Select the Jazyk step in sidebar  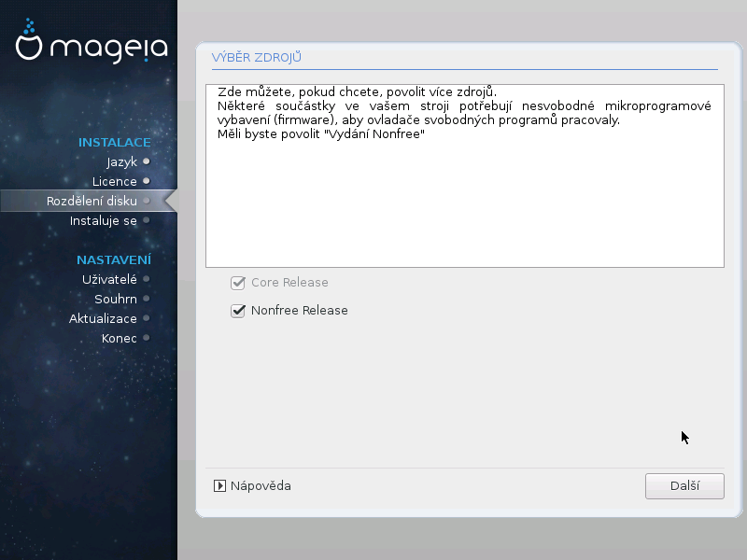coord(122,161)
